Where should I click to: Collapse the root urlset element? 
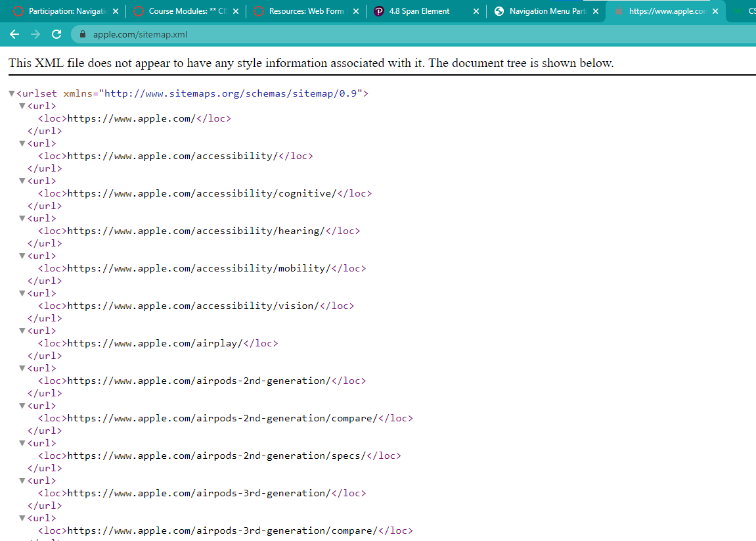pos(12,93)
